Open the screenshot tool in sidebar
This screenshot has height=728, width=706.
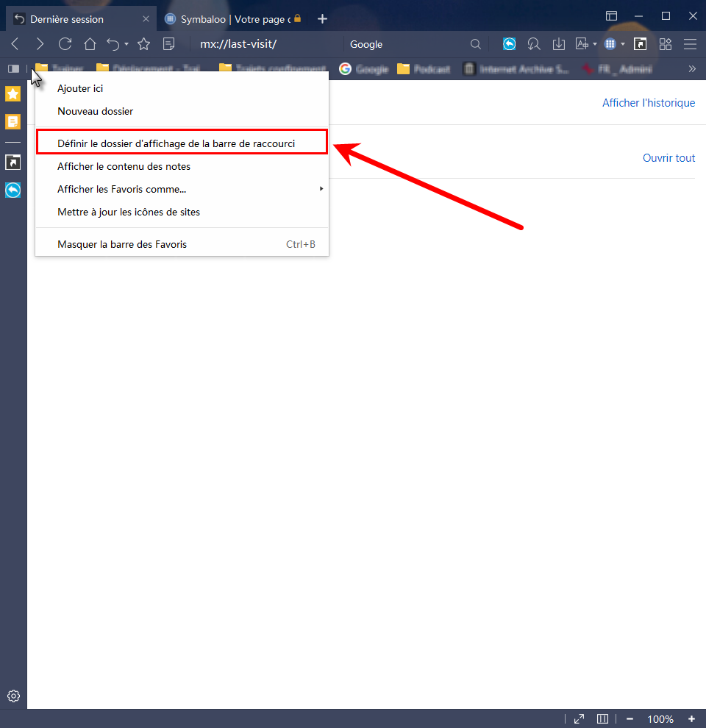[13, 163]
